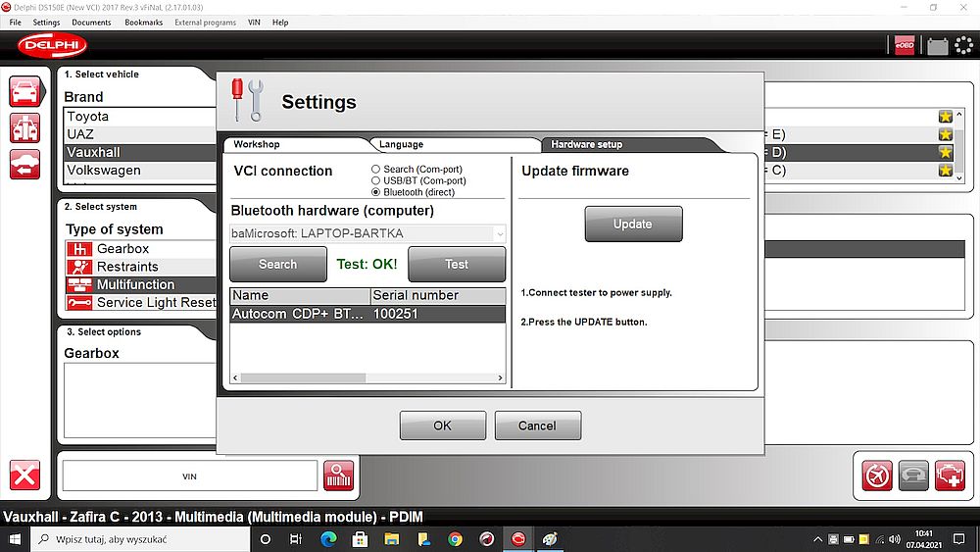This screenshot has height=552, width=980.
Task: Click the eOBD icon in top bar
Action: click(904, 45)
